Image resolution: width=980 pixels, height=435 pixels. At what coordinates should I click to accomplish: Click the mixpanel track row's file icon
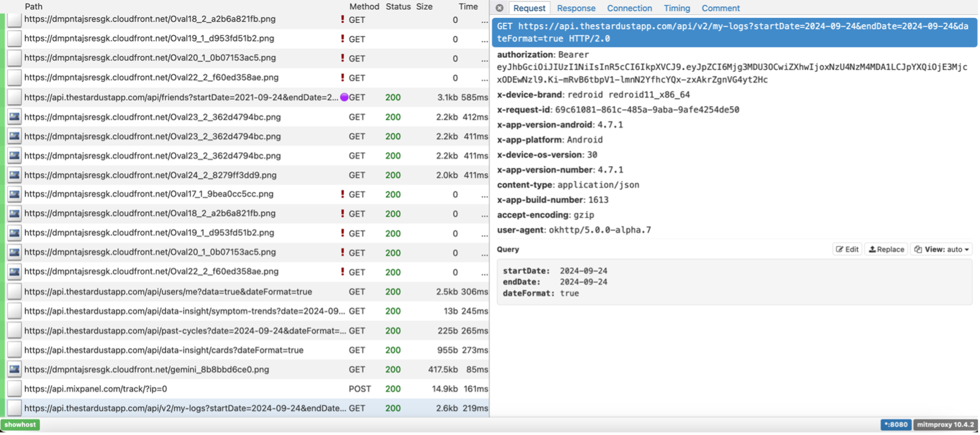click(14, 389)
